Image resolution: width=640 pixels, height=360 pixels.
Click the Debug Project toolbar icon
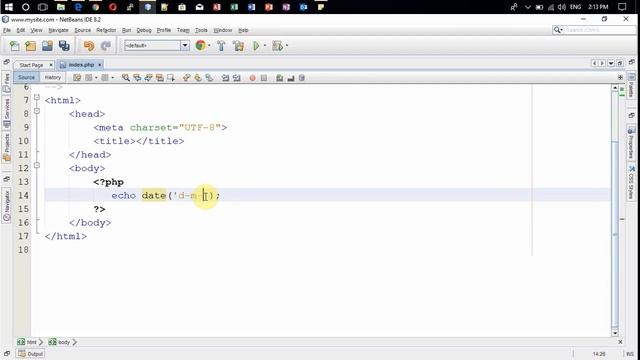[x=278, y=46]
